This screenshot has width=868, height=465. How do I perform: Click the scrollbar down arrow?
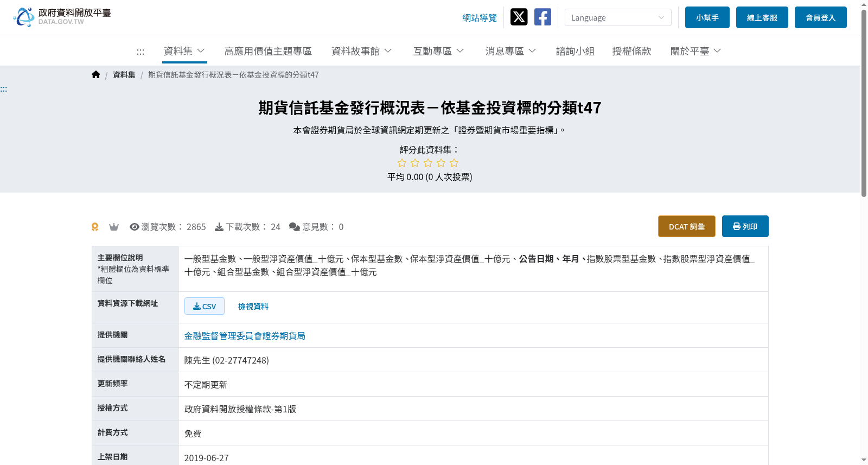pos(864,460)
